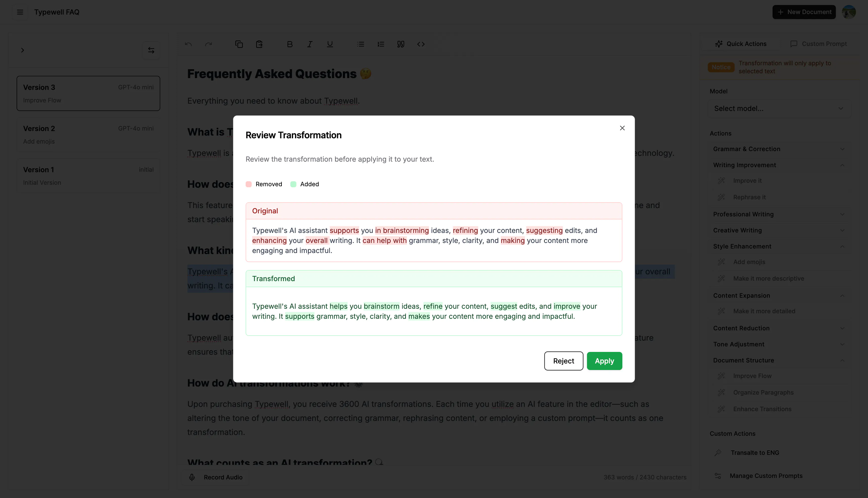Open the hamburger menu icon
Viewport: 868px width, 498px height.
(x=20, y=12)
